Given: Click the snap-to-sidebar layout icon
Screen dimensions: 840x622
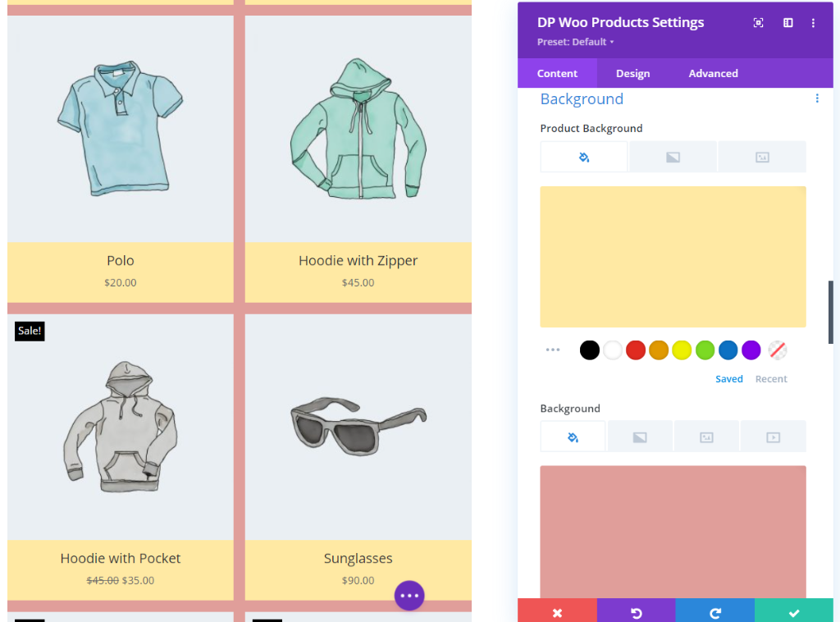Looking at the screenshot, I should (x=787, y=23).
